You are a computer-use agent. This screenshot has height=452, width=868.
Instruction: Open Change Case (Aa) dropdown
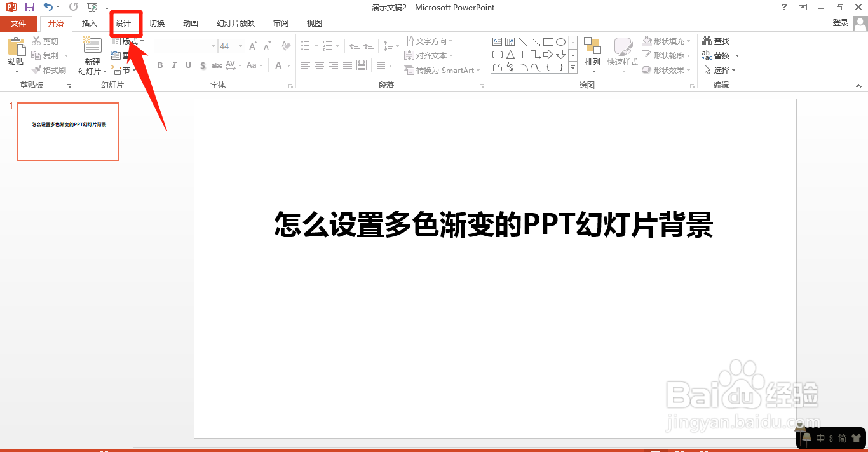click(253, 65)
